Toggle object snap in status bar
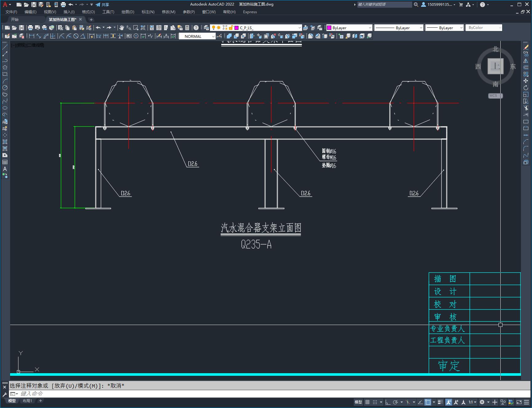 click(x=428, y=402)
